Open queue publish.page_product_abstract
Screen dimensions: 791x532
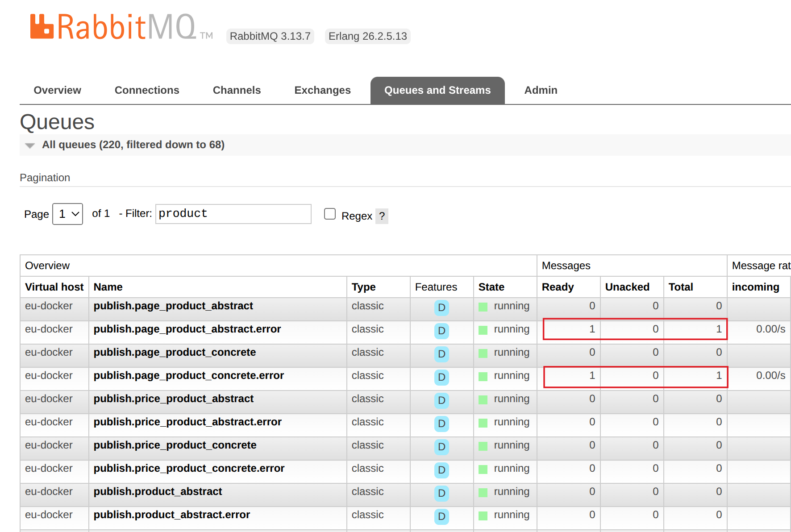pos(173,306)
